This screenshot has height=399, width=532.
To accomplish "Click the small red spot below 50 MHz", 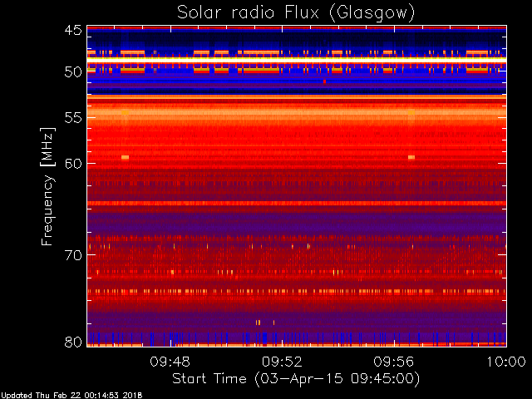I will (324, 81).
